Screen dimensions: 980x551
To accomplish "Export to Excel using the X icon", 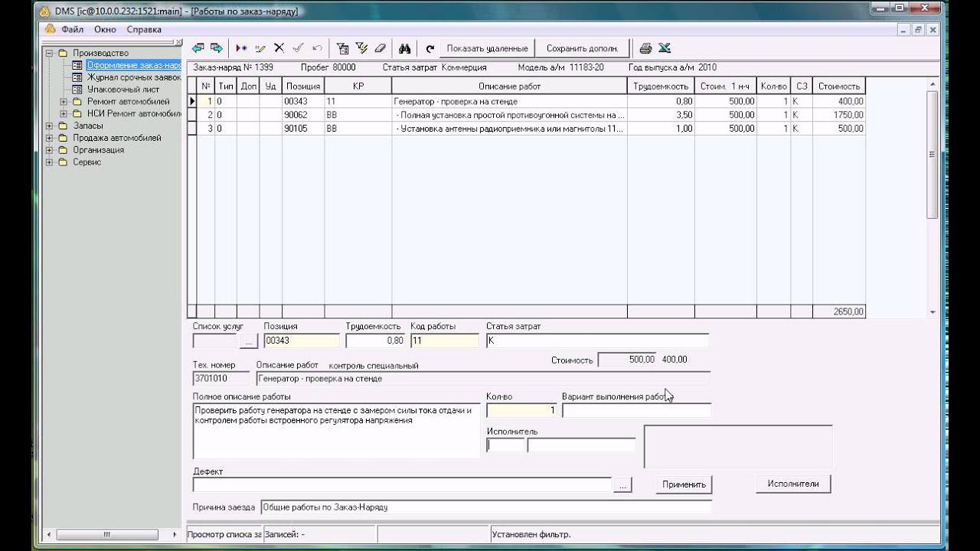I will point(665,48).
